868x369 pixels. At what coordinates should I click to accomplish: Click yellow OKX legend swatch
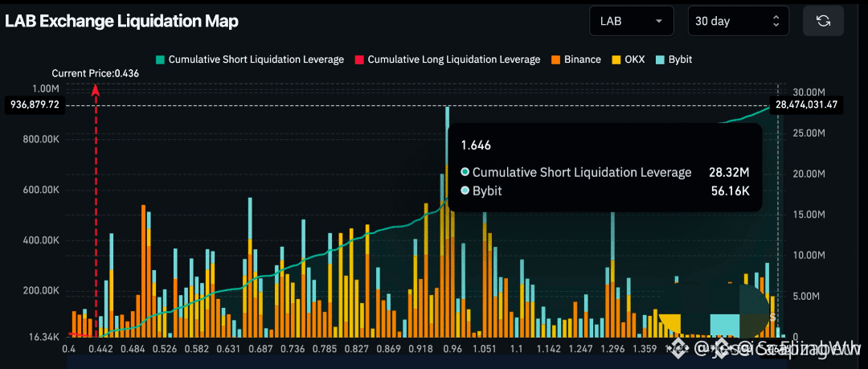pos(616,59)
